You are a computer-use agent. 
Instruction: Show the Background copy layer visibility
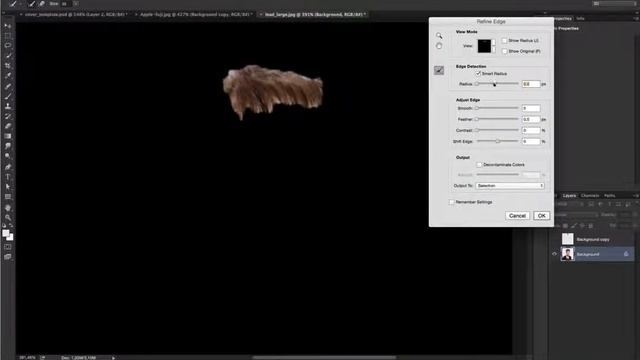(x=554, y=239)
